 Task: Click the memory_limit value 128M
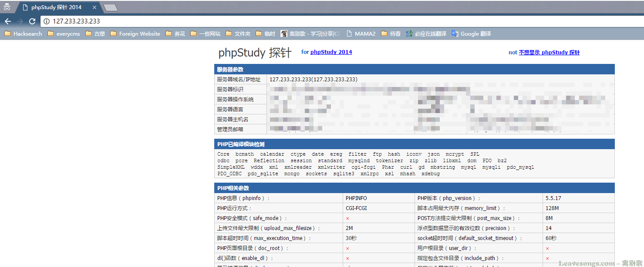coord(552,208)
